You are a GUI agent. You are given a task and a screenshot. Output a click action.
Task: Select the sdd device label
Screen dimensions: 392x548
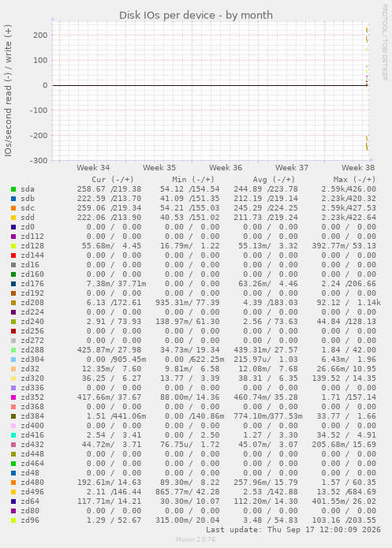tap(28, 218)
